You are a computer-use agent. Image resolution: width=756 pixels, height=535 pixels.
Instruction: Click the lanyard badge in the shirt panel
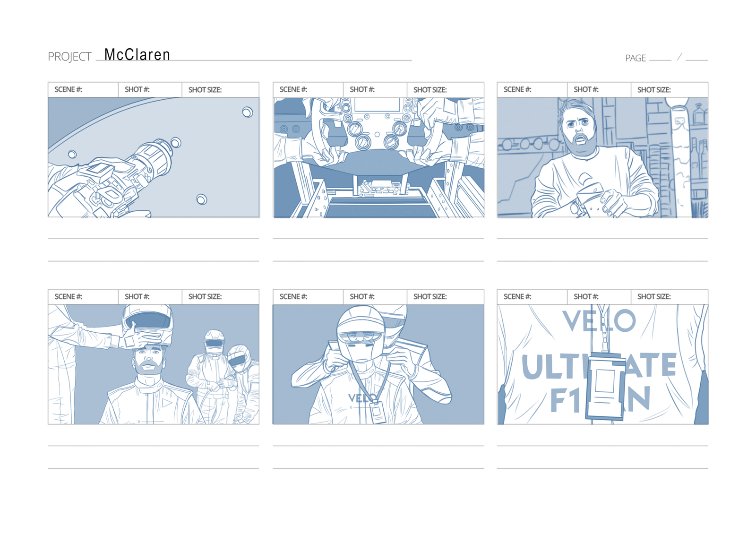[x=605, y=386]
